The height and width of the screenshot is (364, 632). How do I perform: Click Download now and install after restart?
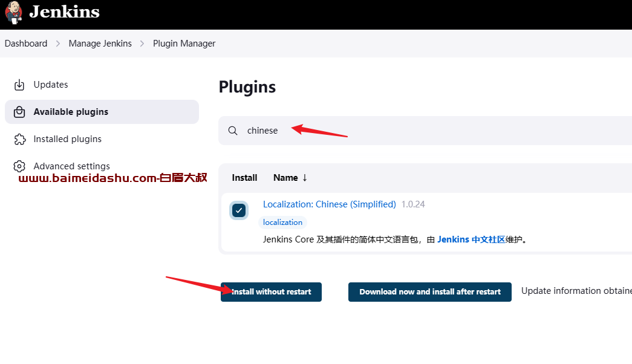point(429,292)
